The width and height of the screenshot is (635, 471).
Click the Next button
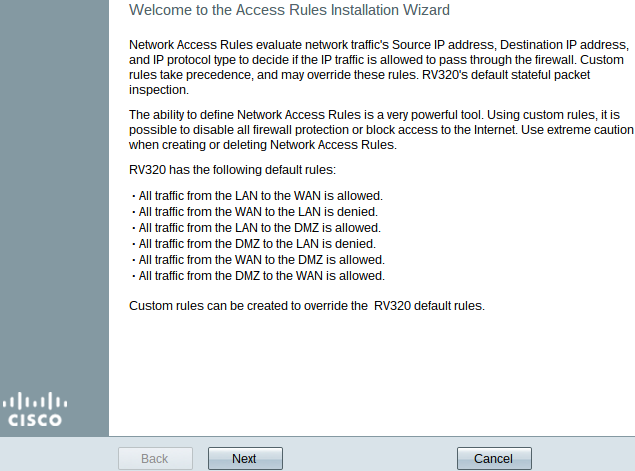[245, 458]
